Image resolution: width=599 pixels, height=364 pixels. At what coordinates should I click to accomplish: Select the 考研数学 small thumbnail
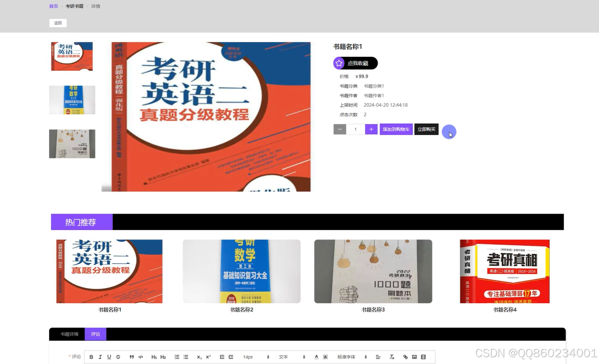click(72, 100)
